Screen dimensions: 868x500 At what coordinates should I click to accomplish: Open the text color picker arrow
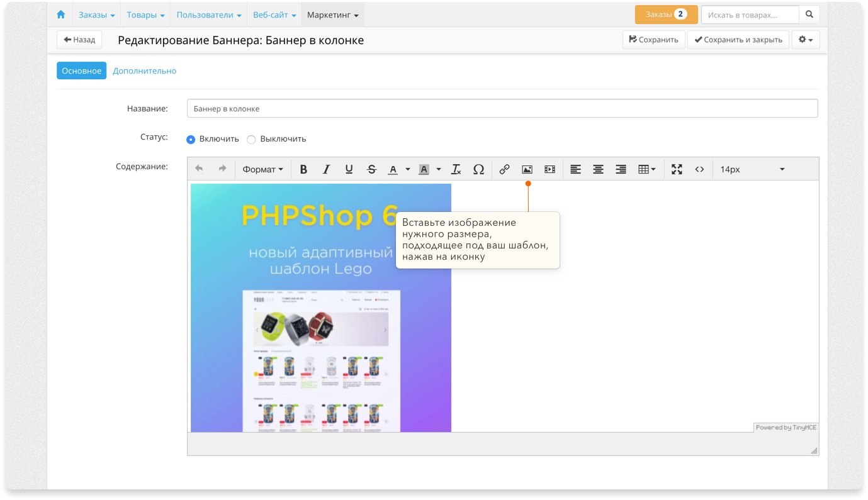[408, 169]
